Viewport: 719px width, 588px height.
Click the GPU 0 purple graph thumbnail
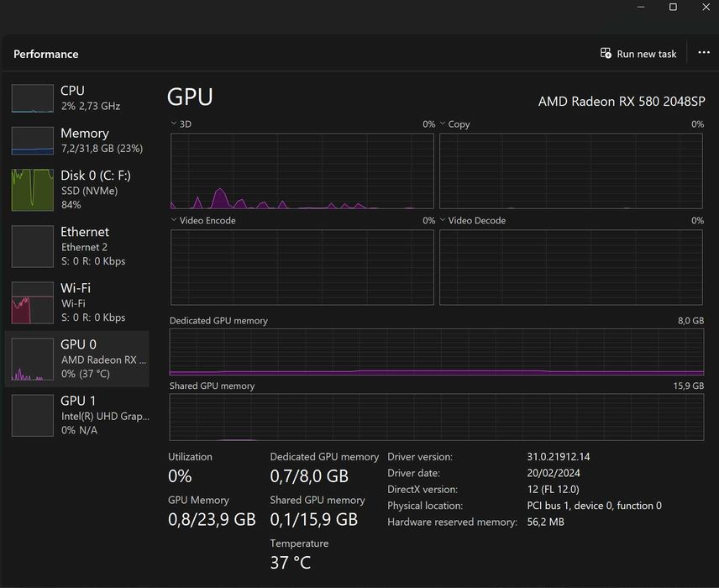[x=32, y=360]
